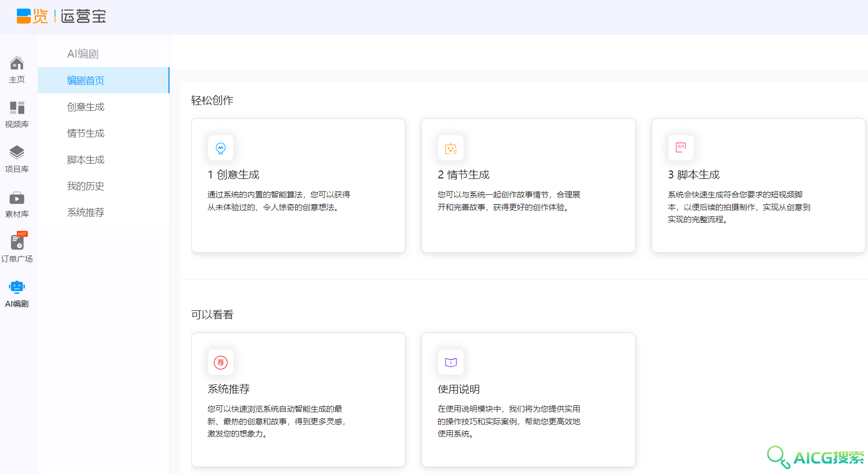The height and width of the screenshot is (474, 868).
Task: Click the '1 创意生成' card title
Action: pyautogui.click(x=233, y=175)
